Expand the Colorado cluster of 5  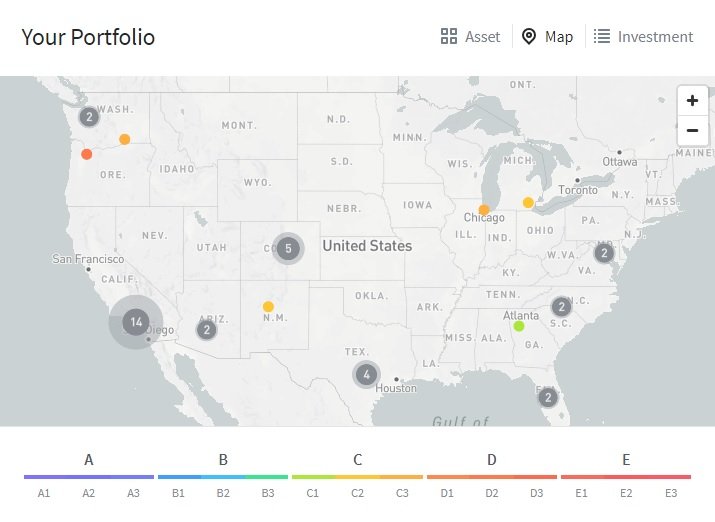[x=288, y=248]
